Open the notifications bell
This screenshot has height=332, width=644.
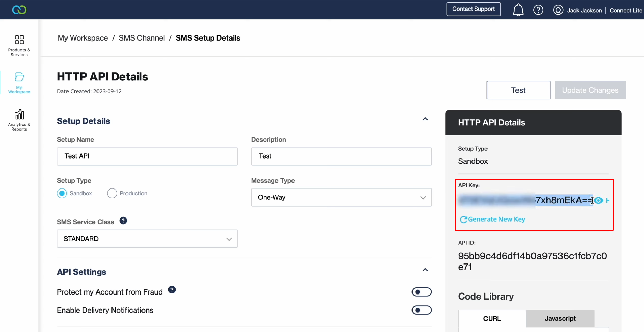tap(518, 10)
